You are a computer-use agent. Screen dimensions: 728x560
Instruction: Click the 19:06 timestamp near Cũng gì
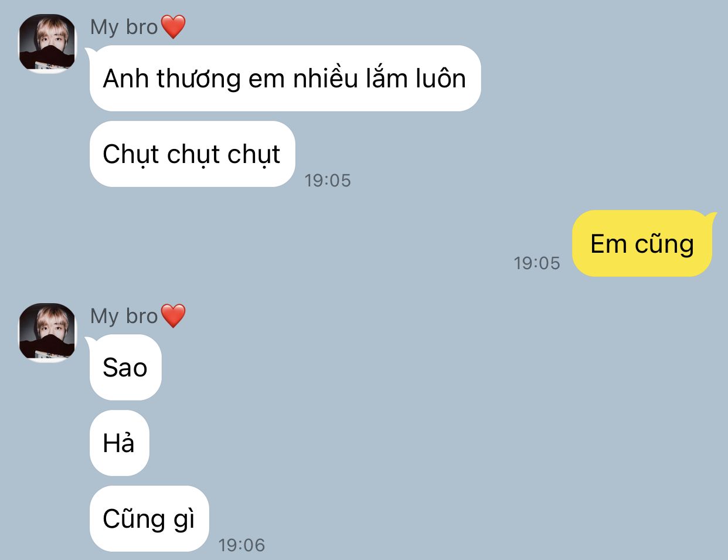(x=241, y=545)
